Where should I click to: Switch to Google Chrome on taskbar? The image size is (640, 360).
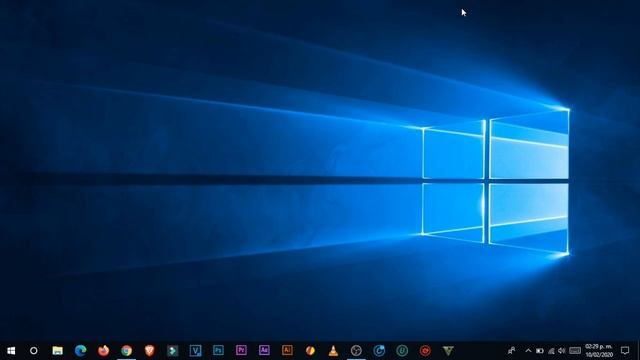point(127,351)
